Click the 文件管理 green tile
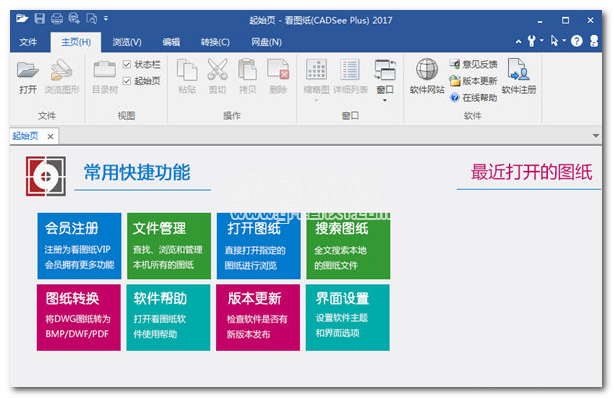Screen dimensions: 613x398 169,246
